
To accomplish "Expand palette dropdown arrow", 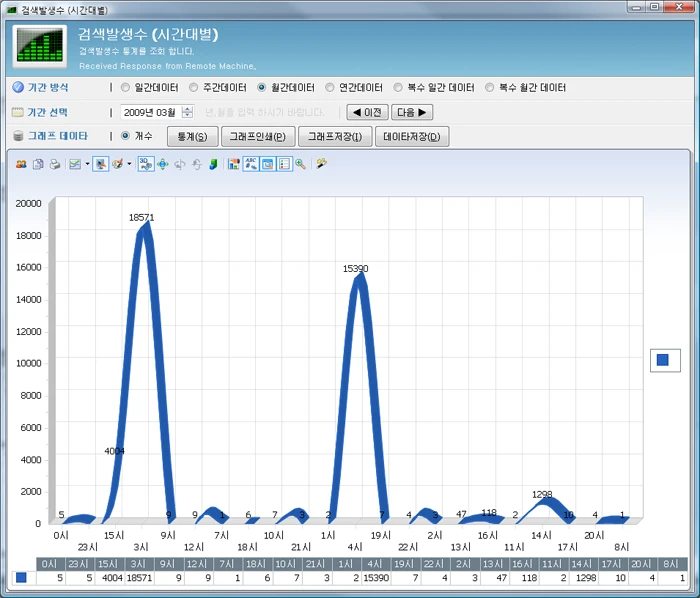I will click(x=129, y=164).
